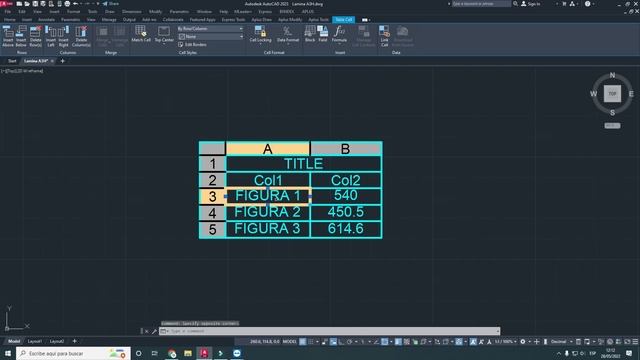This screenshot has height=360, width=640.
Task: Select the cell containing 614.6
Action: (x=346, y=229)
